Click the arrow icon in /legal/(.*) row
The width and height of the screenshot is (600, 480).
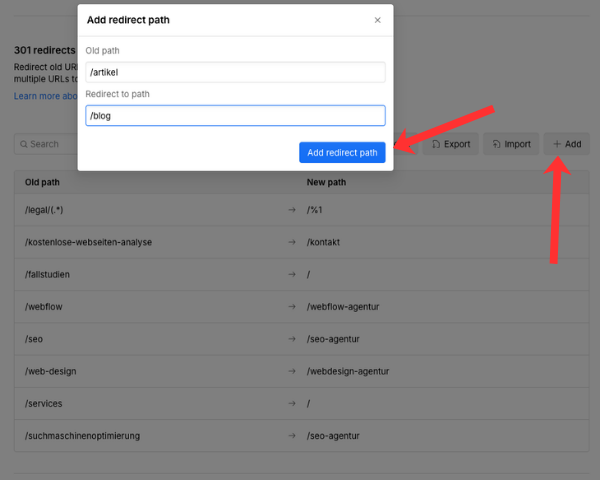point(292,210)
